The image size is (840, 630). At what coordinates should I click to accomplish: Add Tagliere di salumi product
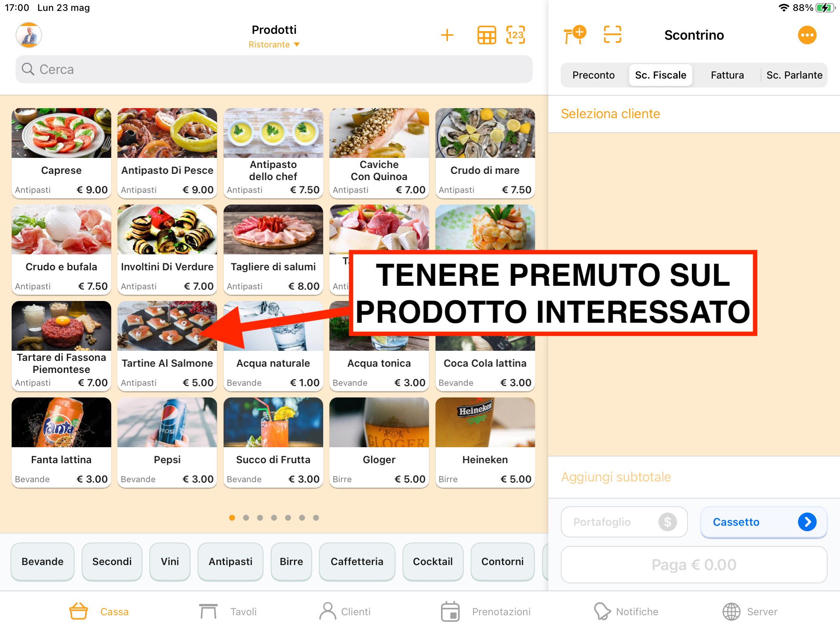tap(273, 249)
